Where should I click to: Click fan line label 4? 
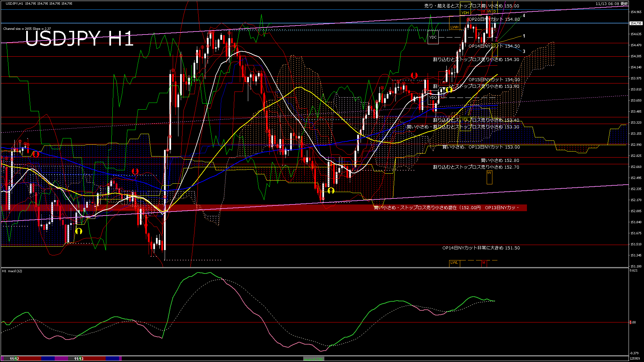(524, 15)
